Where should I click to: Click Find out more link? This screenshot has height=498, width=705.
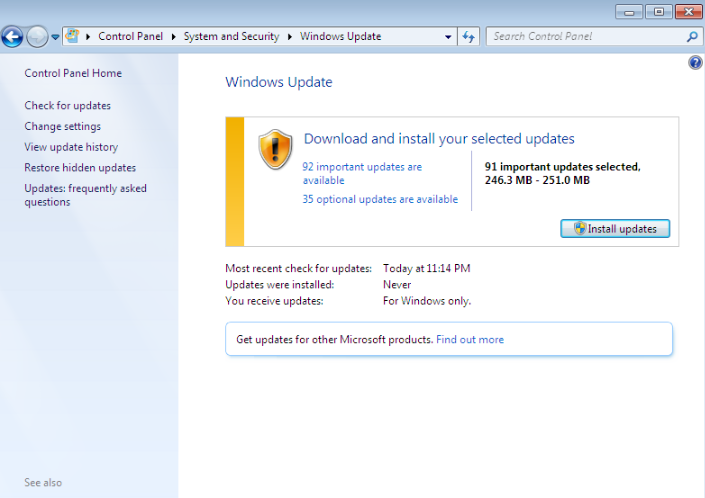tap(470, 340)
